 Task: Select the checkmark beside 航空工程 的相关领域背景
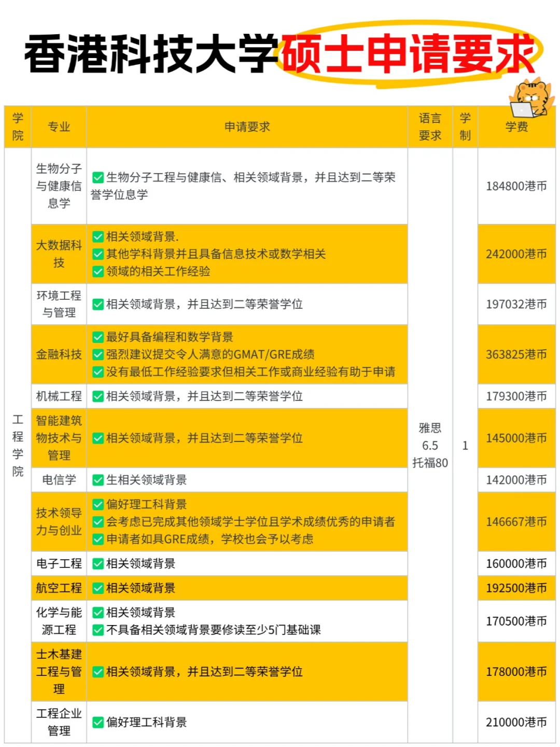[x=97, y=588]
